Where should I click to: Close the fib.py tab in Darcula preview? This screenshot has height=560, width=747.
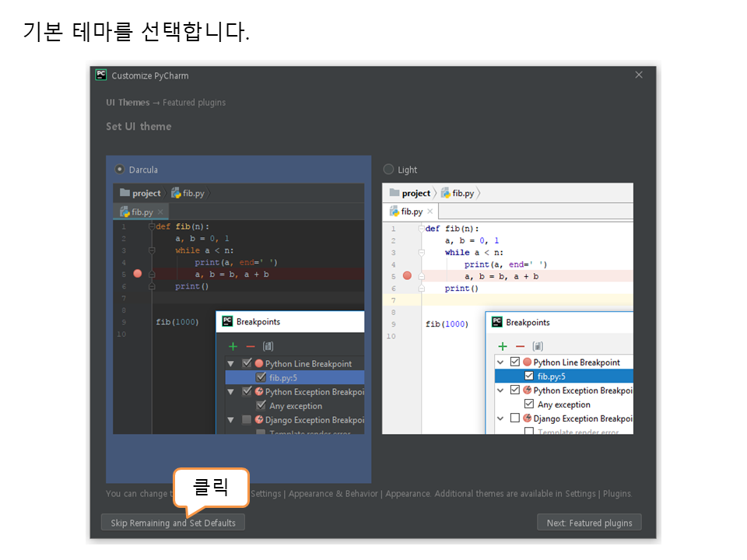[x=160, y=212]
